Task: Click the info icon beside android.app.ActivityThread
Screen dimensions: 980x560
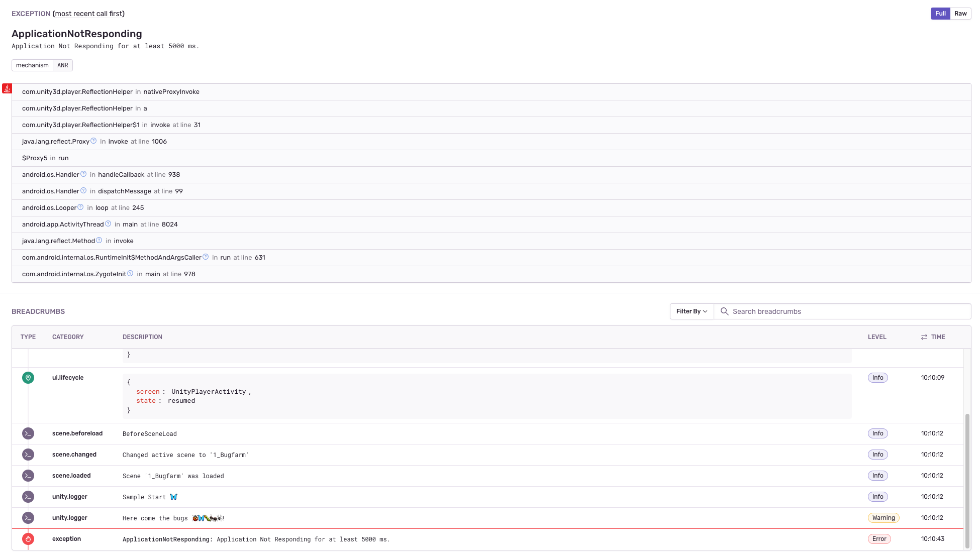Action: tap(109, 223)
